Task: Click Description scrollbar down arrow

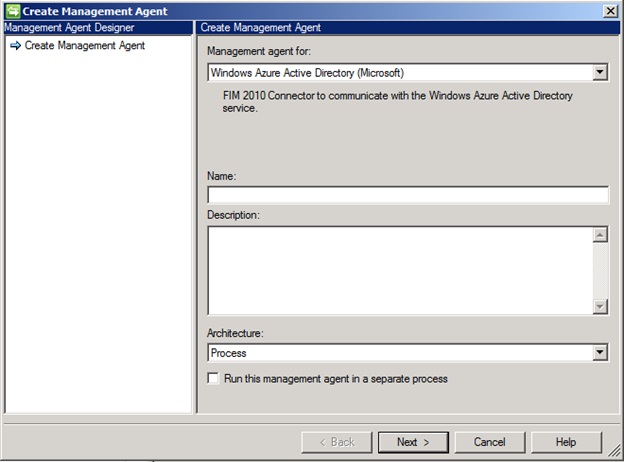Action: click(x=600, y=306)
